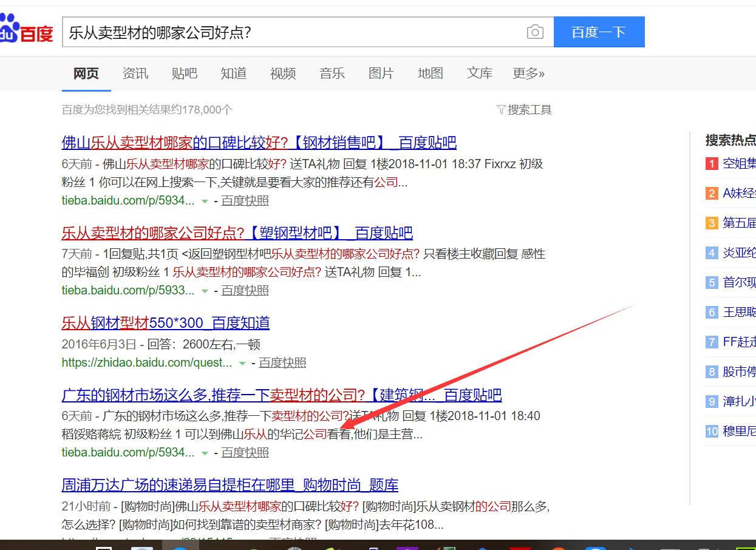Switch to the 图片 tab
Image resolution: width=756 pixels, height=550 pixels.
(x=381, y=74)
